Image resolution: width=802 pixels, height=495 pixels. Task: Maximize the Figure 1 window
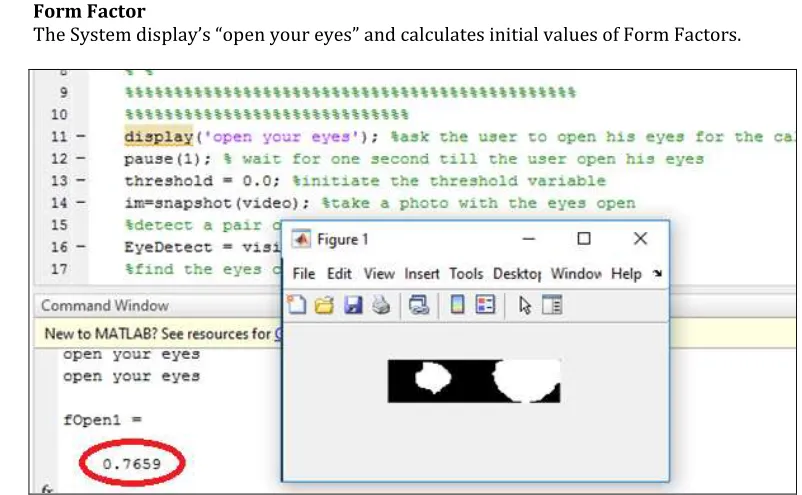pos(584,239)
